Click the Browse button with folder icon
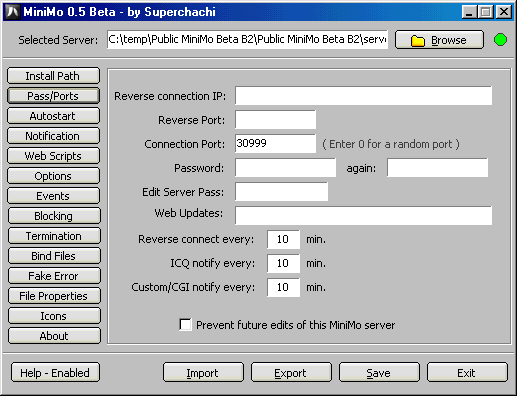Viewport: 517px width, 396px height. coord(439,40)
